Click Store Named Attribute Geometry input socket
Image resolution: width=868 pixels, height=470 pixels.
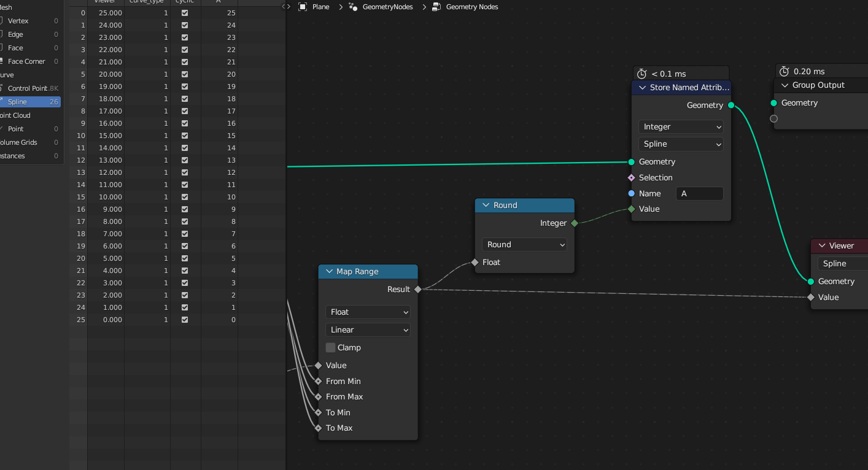click(632, 162)
